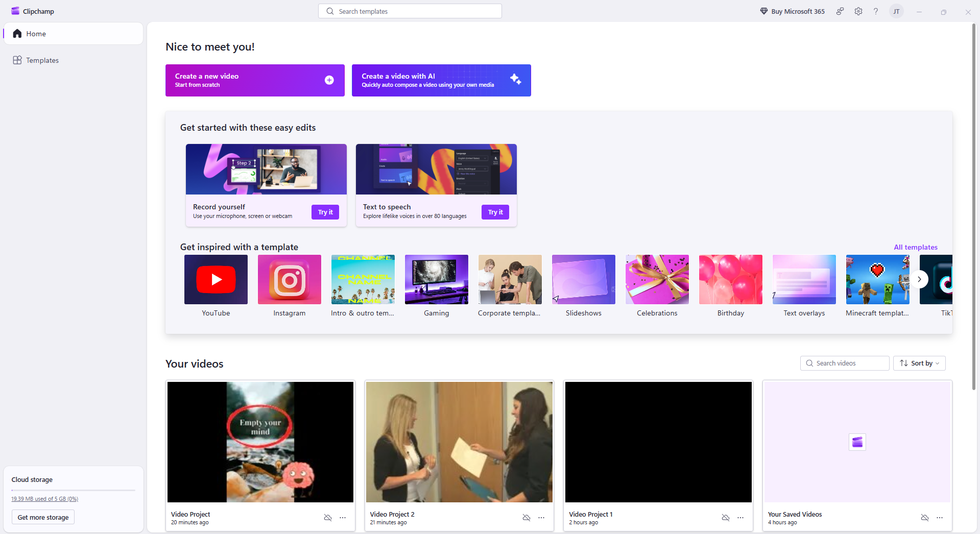Click the vertical scrollbar on the right

click(x=974, y=207)
